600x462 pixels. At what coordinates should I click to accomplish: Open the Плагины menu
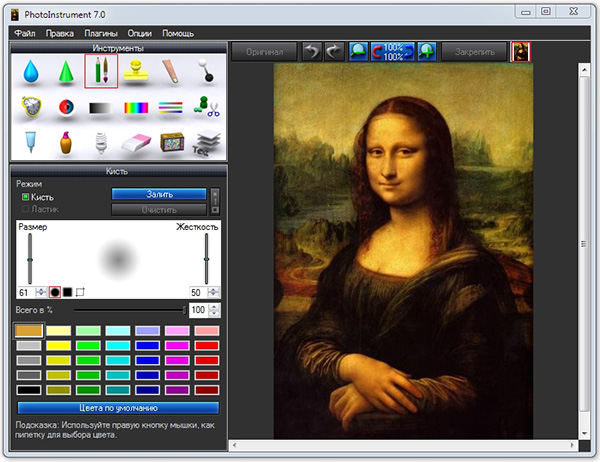[x=100, y=33]
